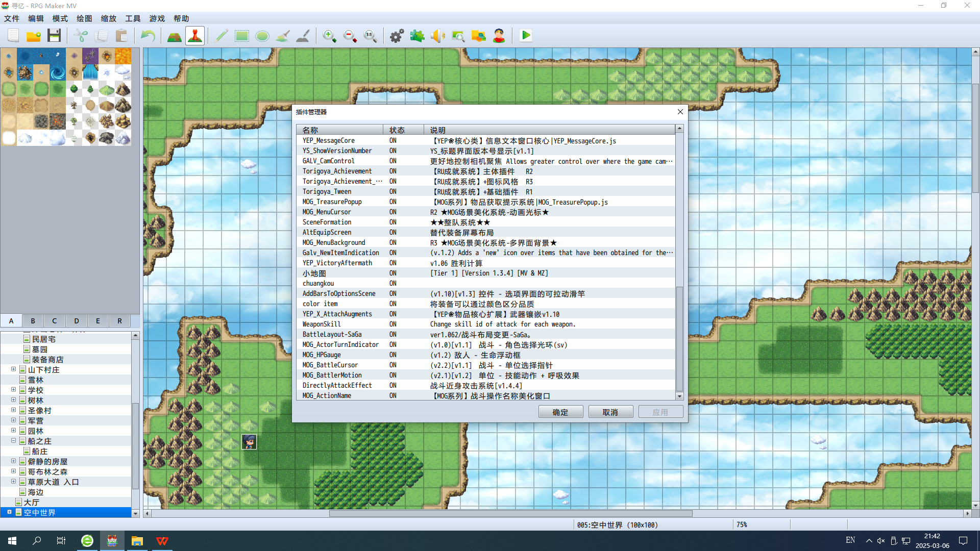Open the 工具 menu
980x551 pixels.
(x=133, y=18)
